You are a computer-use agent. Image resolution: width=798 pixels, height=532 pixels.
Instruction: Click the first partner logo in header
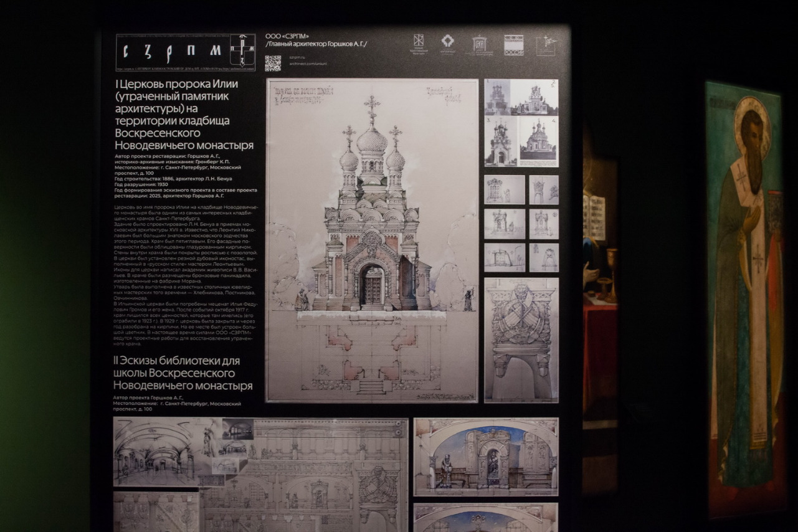coord(417,44)
